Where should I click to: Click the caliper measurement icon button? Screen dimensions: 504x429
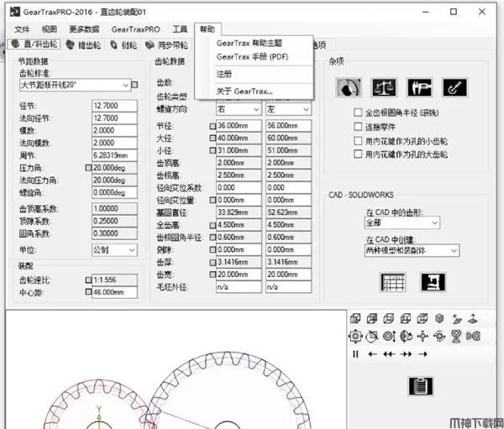tap(418, 87)
